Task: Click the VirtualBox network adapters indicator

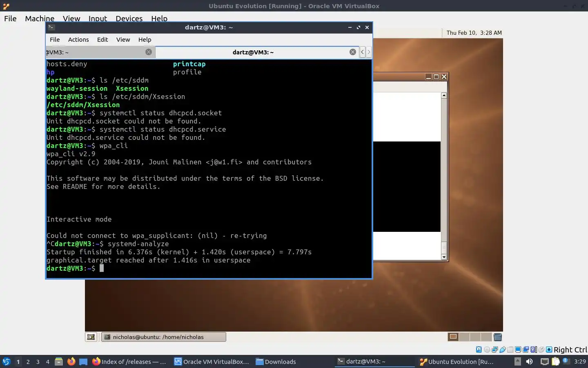Action: [x=494, y=350]
